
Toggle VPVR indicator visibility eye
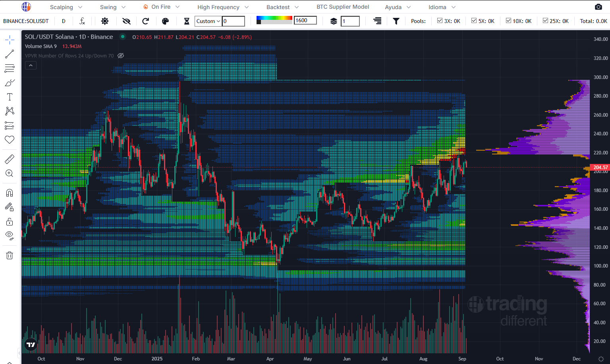pos(121,56)
